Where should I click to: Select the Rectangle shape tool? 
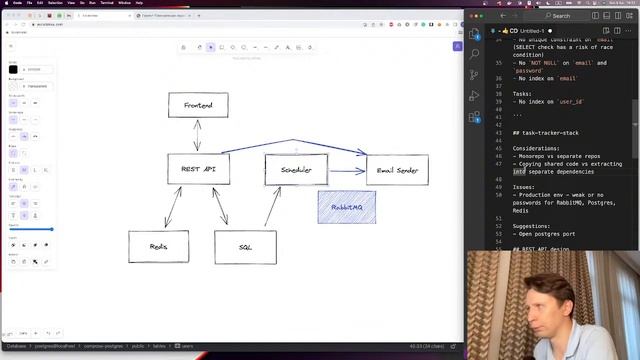222,47
